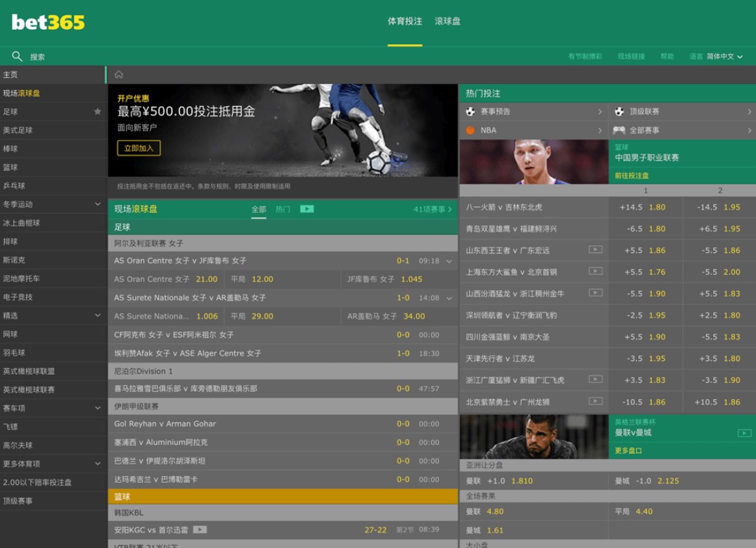The width and height of the screenshot is (756, 548).
Task: Collapse AS Surete Nationale 女子 match odds
Action: 449,298
